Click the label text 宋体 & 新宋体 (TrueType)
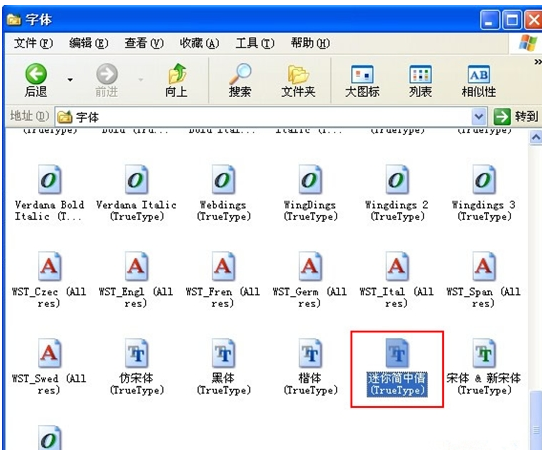Viewport: 542px width, 450px height. point(484,384)
